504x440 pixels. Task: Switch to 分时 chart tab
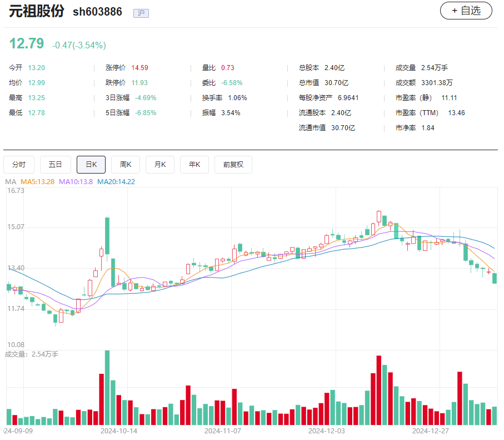coord(19,165)
